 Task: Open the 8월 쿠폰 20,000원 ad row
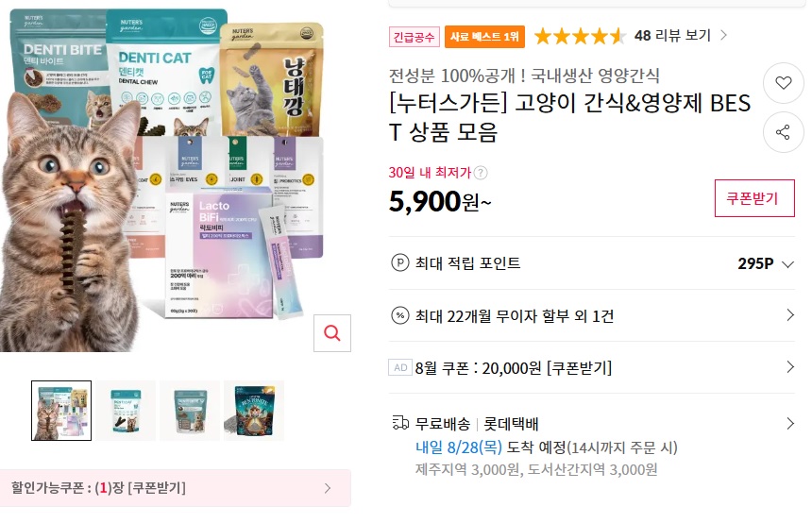591,367
